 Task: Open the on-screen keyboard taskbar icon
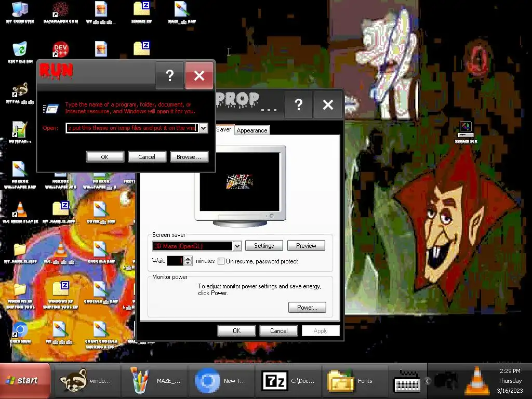407,381
